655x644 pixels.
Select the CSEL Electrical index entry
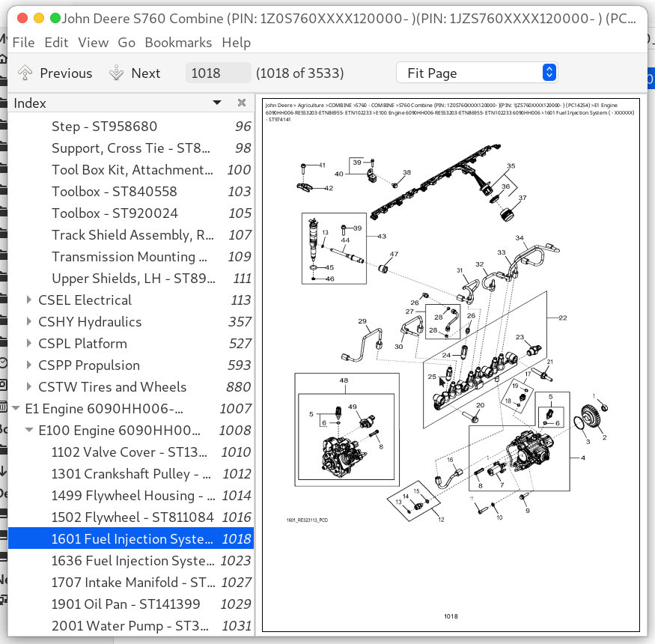pos(131,300)
